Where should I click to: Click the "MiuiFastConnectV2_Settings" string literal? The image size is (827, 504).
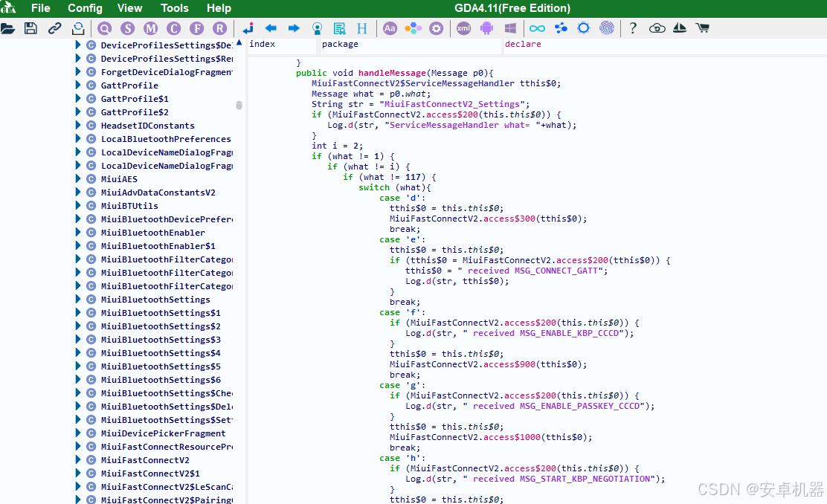(x=452, y=104)
